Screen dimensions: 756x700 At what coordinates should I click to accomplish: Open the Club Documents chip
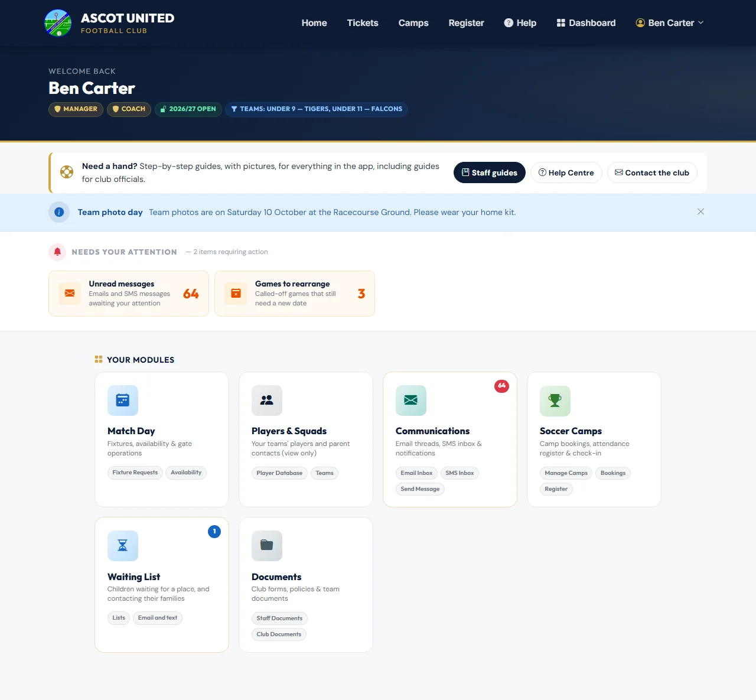tap(279, 634)
